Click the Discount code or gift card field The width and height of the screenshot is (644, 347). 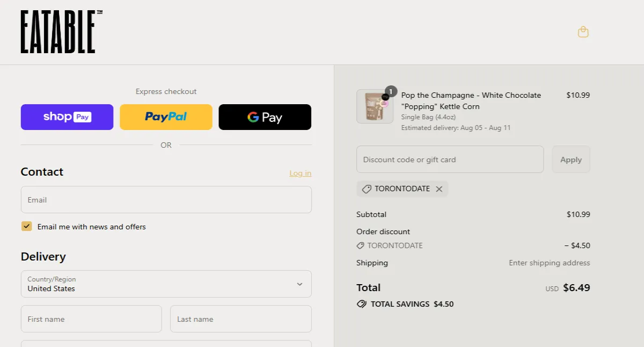tap(450, 160)
